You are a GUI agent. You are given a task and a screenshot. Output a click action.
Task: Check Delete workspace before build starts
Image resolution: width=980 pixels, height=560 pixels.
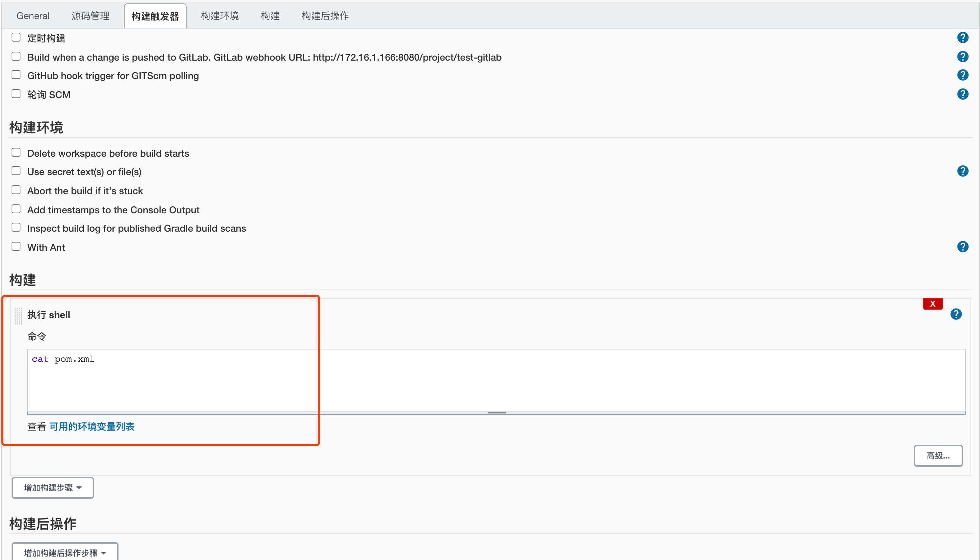16,153
